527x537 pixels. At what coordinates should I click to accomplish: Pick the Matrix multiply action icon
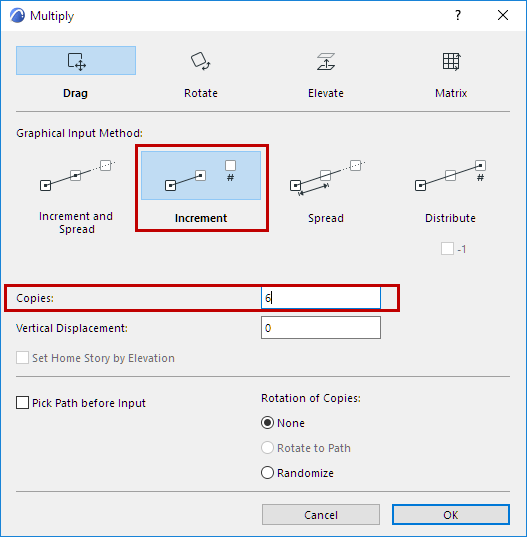tap(451, 61)
